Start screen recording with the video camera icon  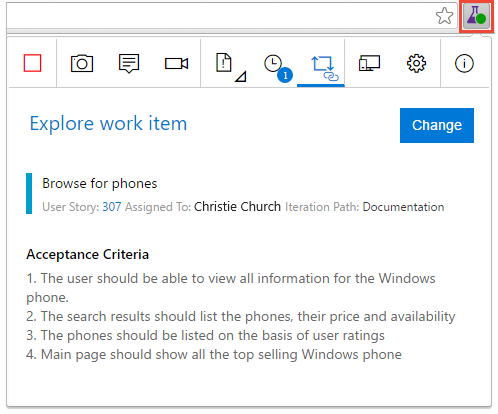pos(177,63)
